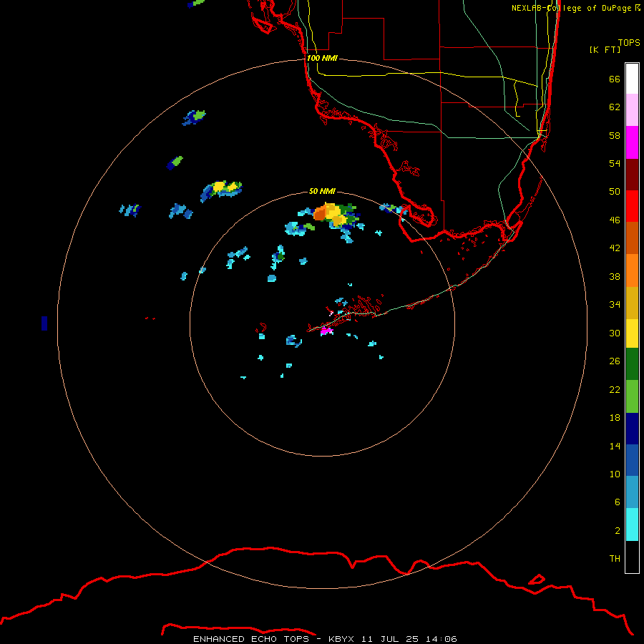The image size is (644, 644).
Task: Click the magenta 58 kft legend swatch
Action: click(632, 142)
